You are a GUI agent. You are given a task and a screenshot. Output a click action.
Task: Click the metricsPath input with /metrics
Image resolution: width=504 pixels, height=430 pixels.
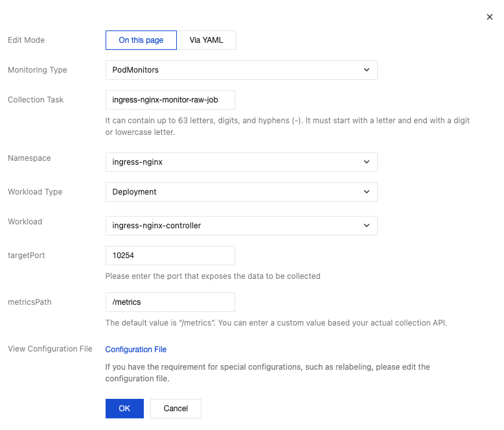[x=170, y=302]
